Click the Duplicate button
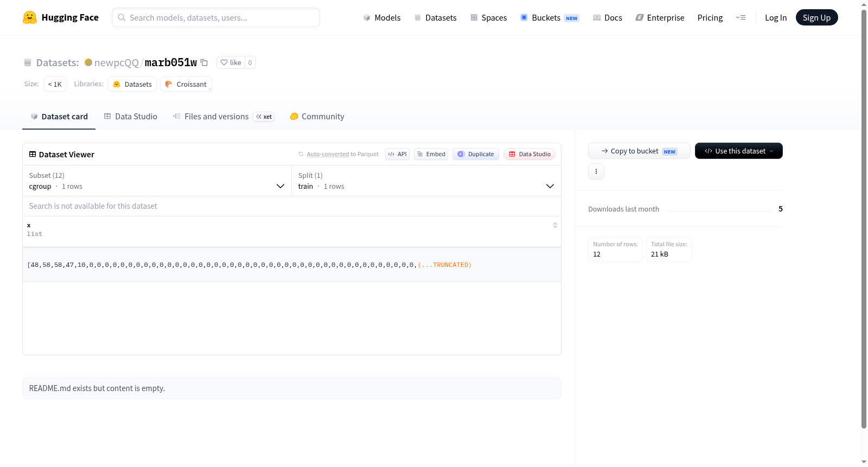 [x=476, y=154]
